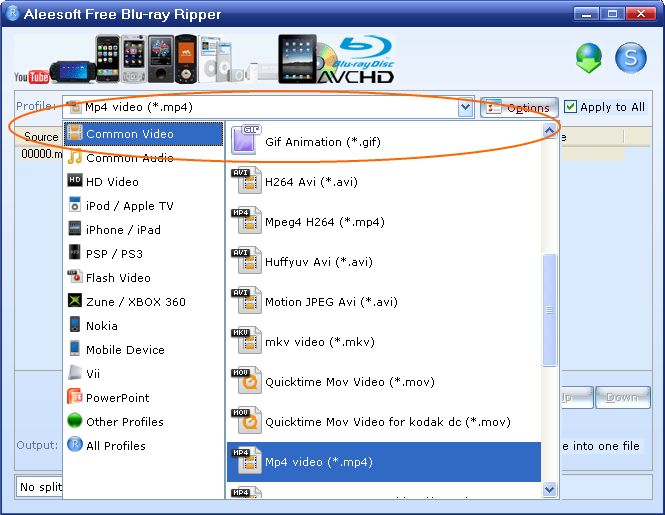Image resolution: width=665 pixels, height=515 pixels.
Task: Choose Mpeg4 H264 (*.mp4) format
Action: coord(384,221)
